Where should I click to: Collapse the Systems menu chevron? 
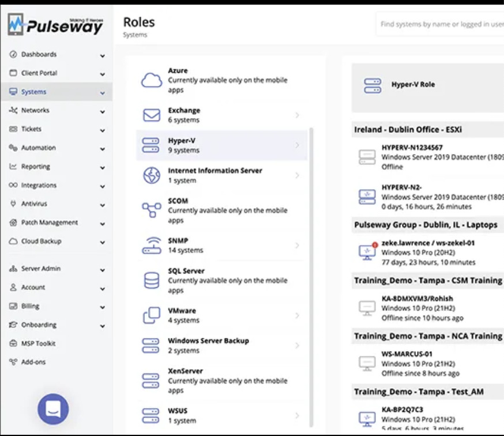click(102, 93)
